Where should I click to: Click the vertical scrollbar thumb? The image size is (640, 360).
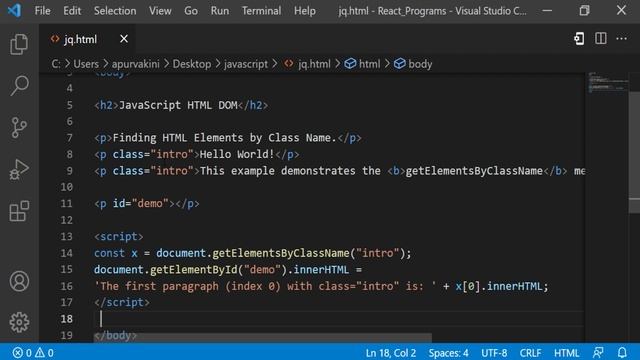click(634, 152)
